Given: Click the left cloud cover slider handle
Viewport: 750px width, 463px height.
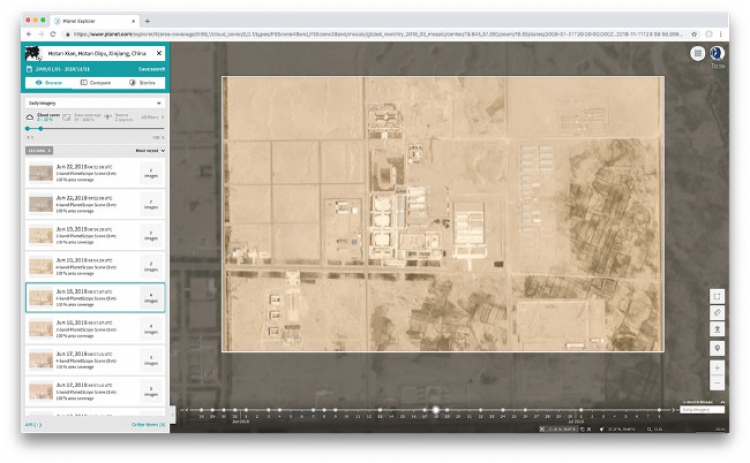Looking at the screenshot, I should click(x=28, y=129).
